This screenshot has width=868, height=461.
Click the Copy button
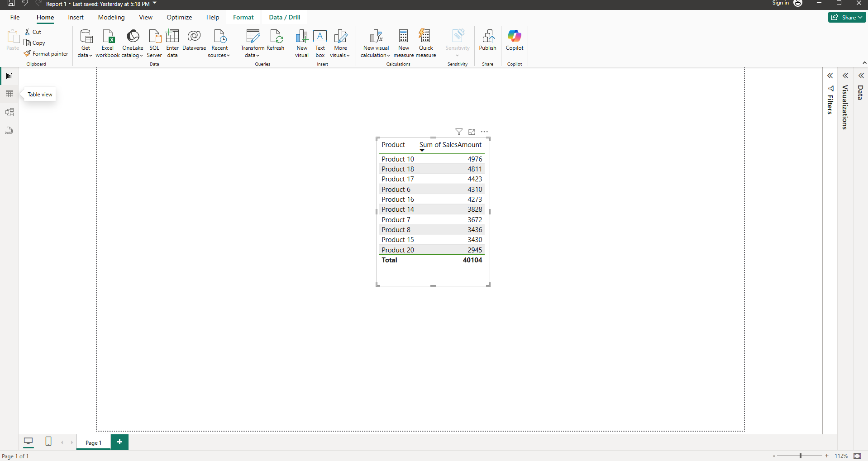(x=35, y=43)
